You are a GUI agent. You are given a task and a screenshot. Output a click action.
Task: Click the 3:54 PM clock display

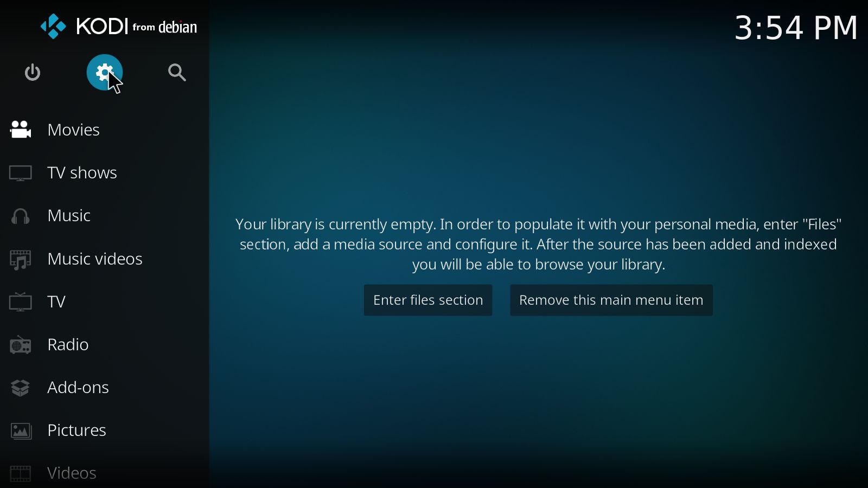[795, 28]
